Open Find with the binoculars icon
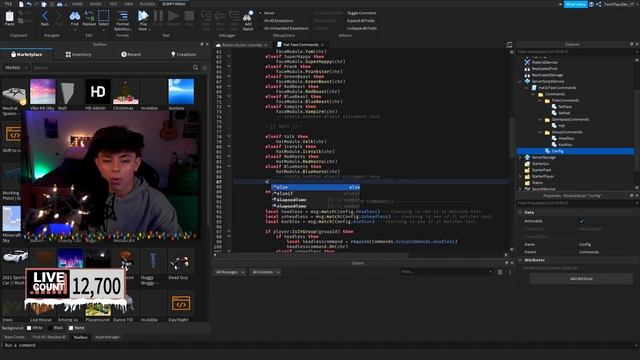This screenshot has height=360, width=640. point(75,16)
